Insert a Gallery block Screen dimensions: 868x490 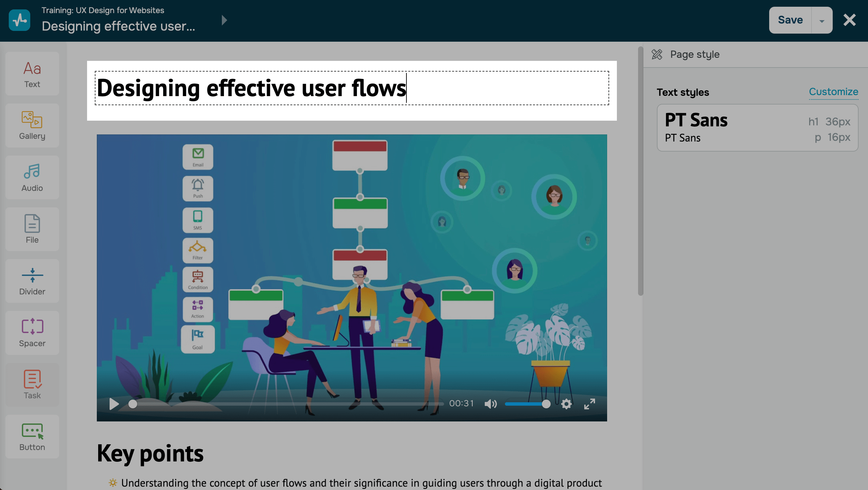[32, 126]
